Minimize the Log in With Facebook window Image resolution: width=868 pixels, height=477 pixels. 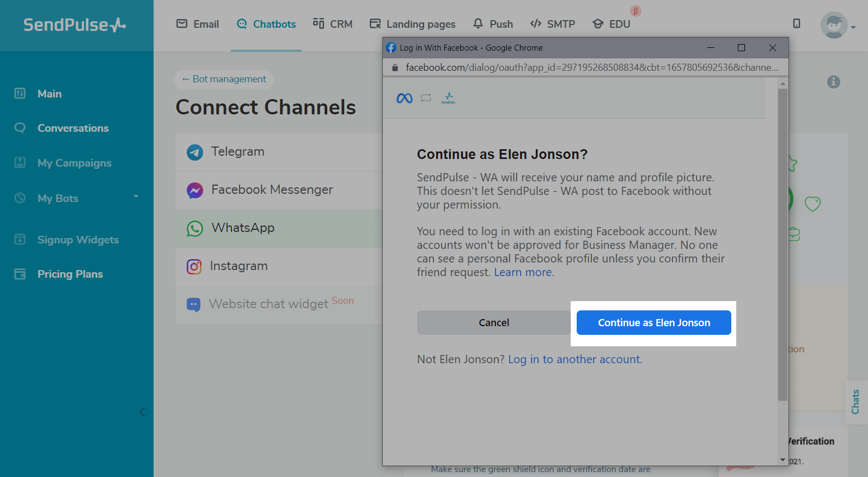click(711, 47)
